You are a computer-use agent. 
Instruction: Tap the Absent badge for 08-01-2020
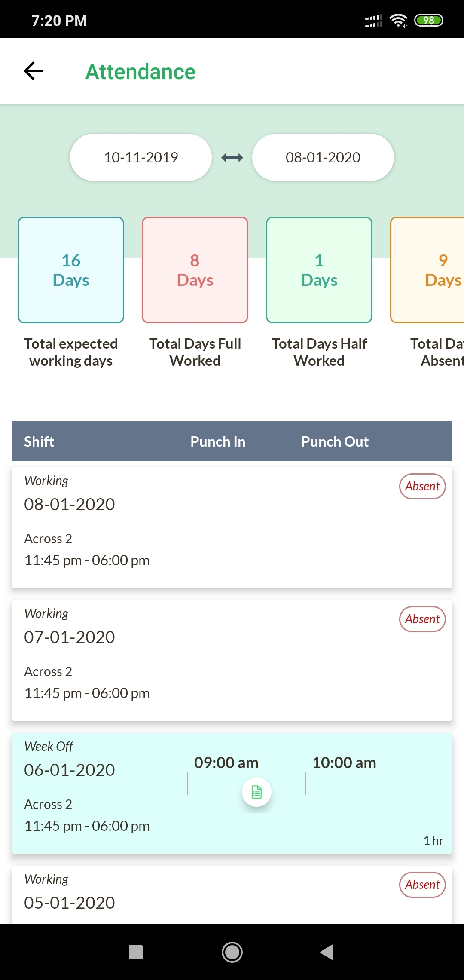[422, 486]
